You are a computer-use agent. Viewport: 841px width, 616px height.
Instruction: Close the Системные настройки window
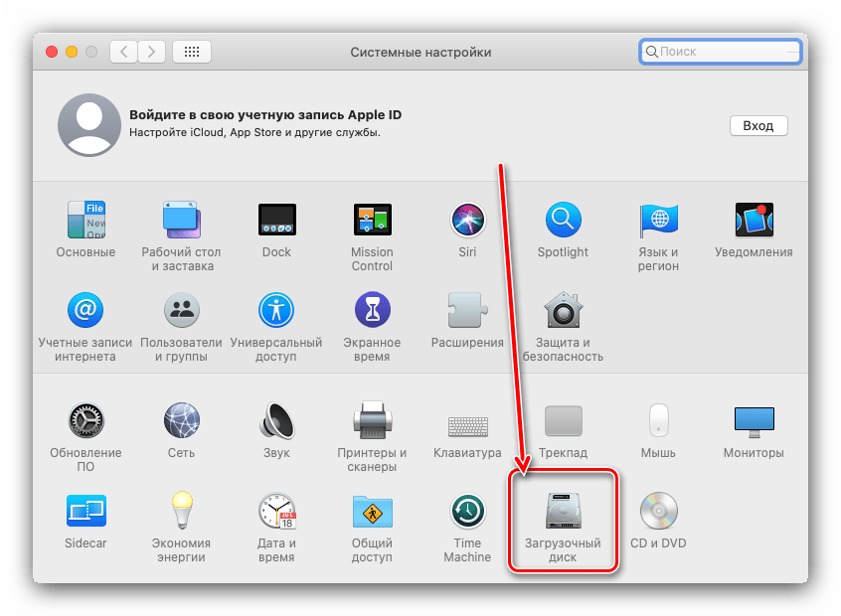[52, 52]
